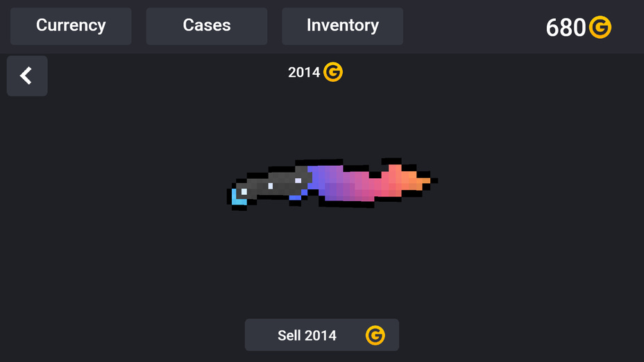Click the gold G coin beside 680 balance
This screenshot has height=362, width=644.
tap(600, 27)
